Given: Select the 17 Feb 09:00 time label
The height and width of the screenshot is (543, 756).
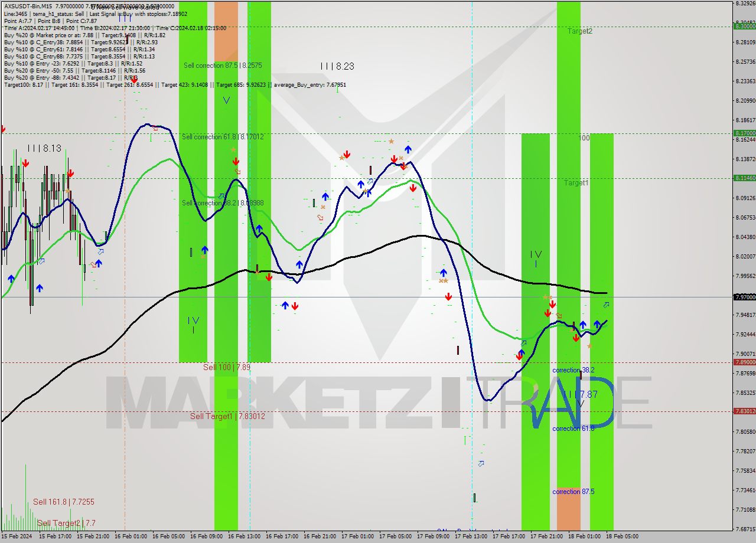Looking at the screenshot, I should click(x=433, y=537).
